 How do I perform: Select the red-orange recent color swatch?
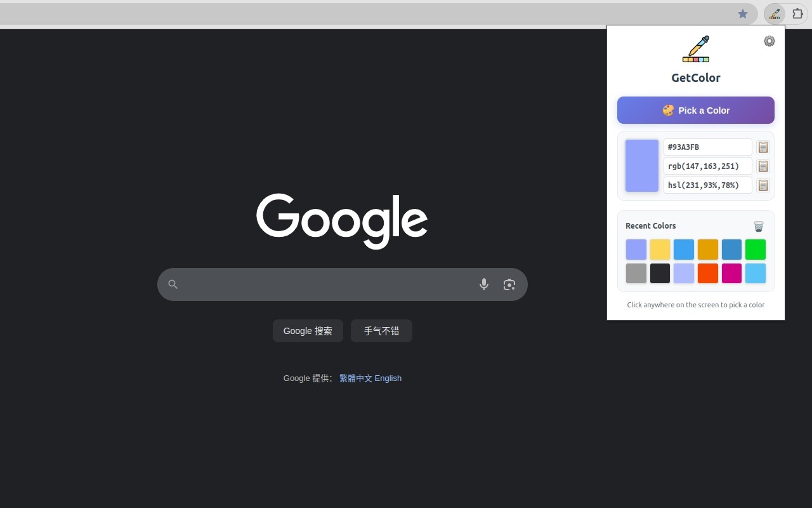click(x=708, y=274)
